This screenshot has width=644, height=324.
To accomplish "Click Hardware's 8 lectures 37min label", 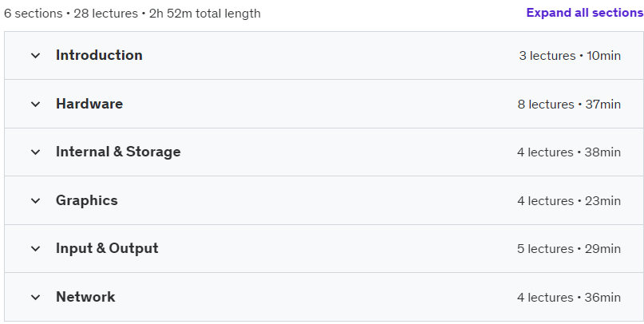I will [x=569, y=104].
